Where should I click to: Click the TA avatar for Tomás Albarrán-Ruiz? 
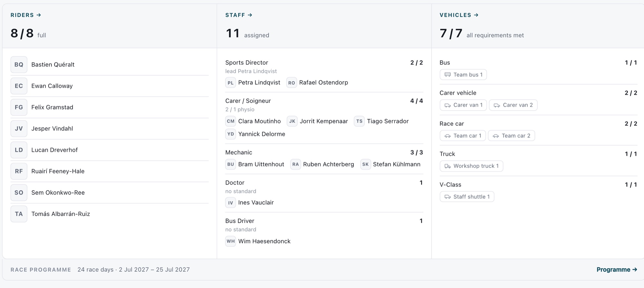click(x=19, y=214)
